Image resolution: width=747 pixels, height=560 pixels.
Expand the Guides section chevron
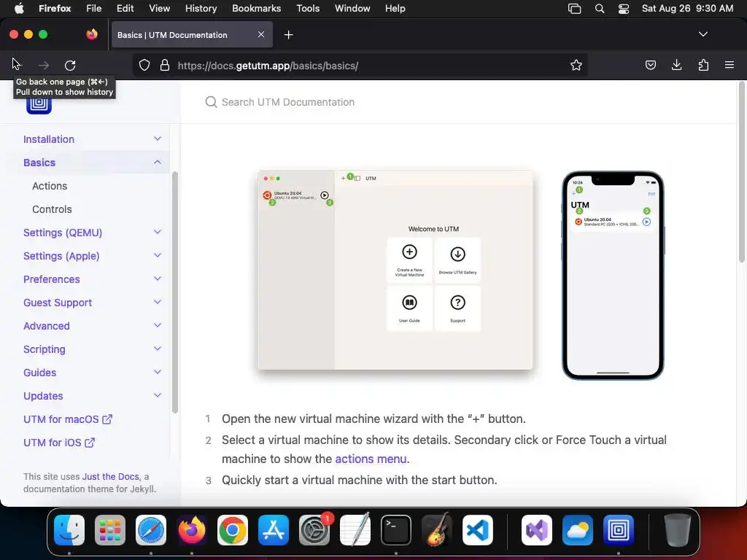coord(158,372)
